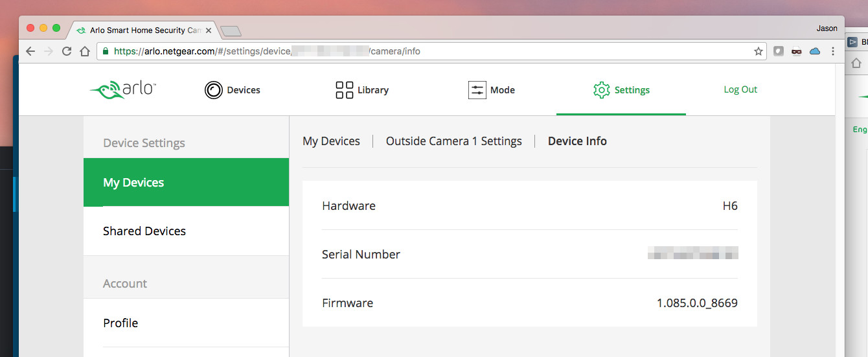The image size is (868, 357).
Task: Bookmark this page with the star
Action: tap(759, 51)
